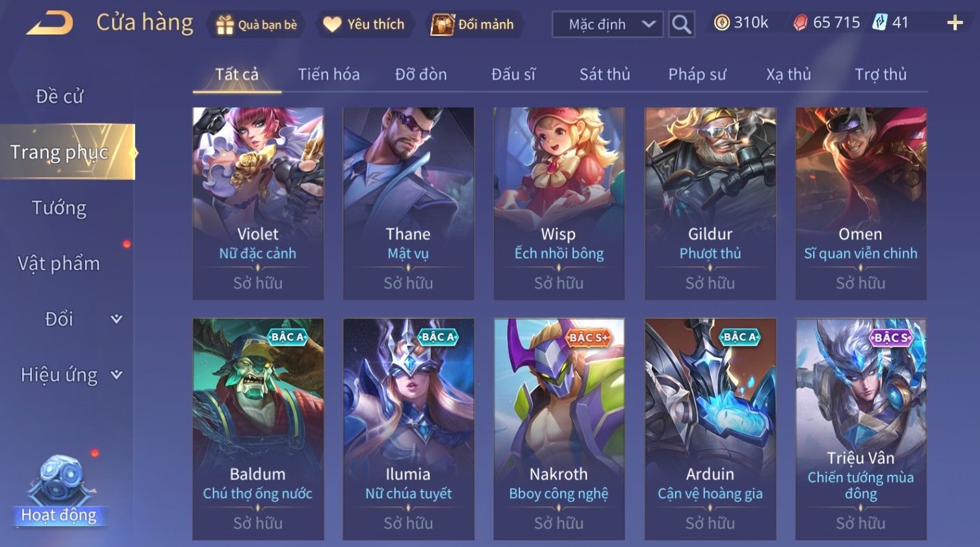
Task: Tap the red ruby 65 715 icon
Action: 800,23
